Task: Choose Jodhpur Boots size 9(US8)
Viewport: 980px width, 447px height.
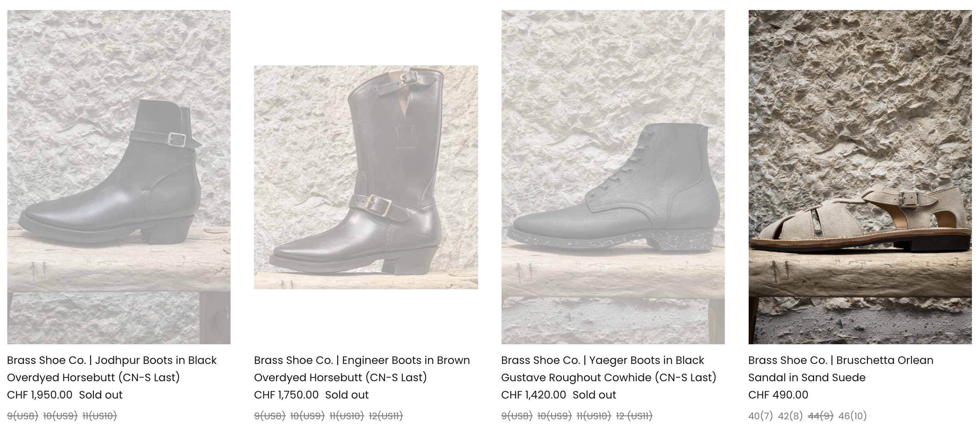Action: 23,416
